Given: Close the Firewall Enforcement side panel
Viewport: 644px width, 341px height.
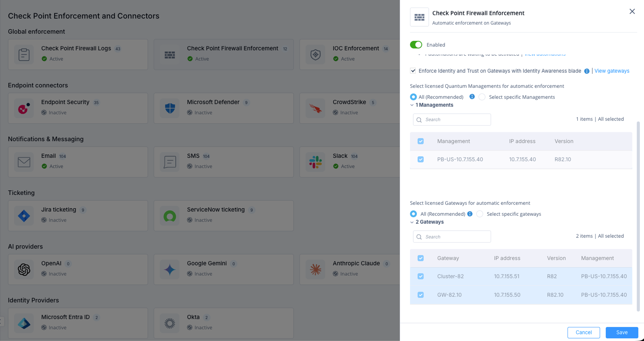Looking at the screenshot, I should click(632, 11).
